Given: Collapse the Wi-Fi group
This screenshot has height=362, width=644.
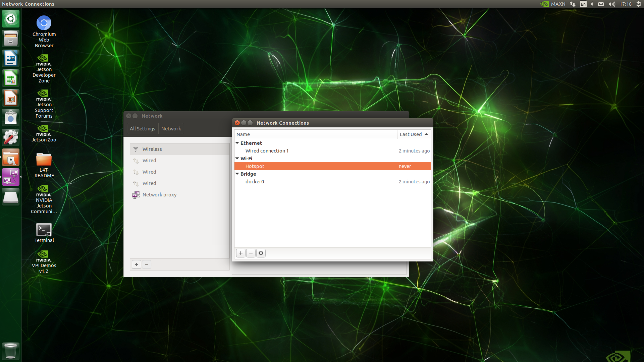Looking at the screenshot, I should pos(237,158).
